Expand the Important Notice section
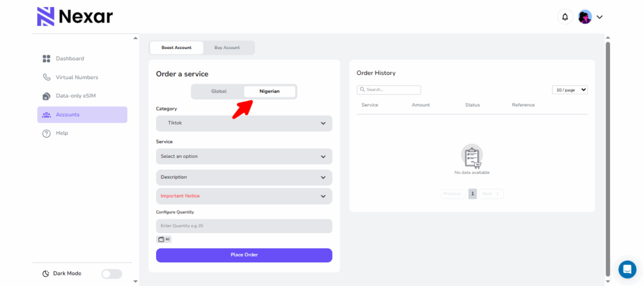The image size is (644, 286). [244, 196]
